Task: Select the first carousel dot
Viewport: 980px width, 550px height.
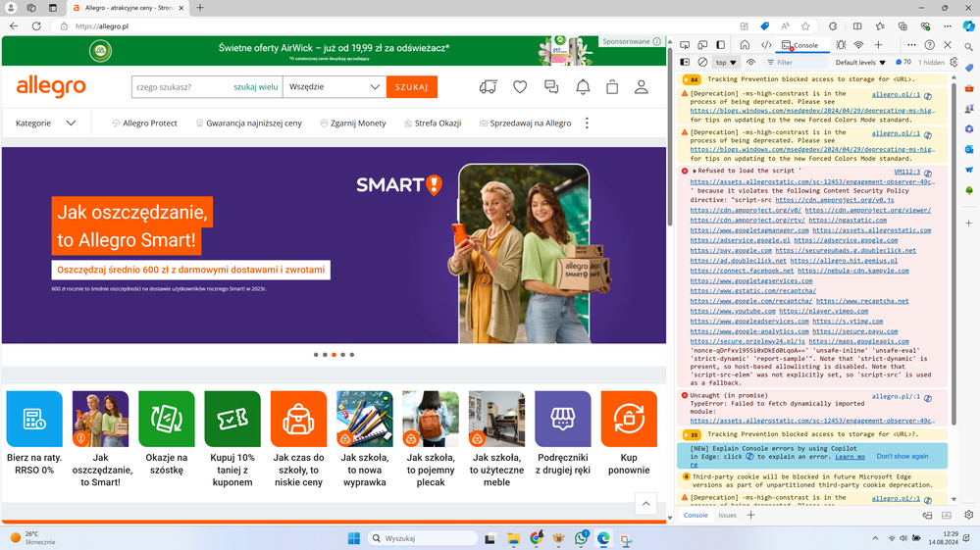Action: tap(316, 355)
